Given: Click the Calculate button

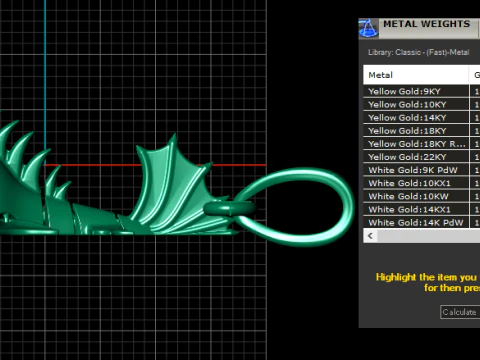Looking at the screenshot, I should click(460, 312).
